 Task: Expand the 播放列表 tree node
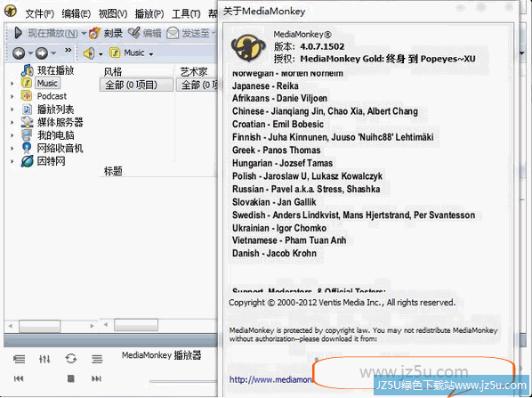pyautogui.click(x=12, y=110)
